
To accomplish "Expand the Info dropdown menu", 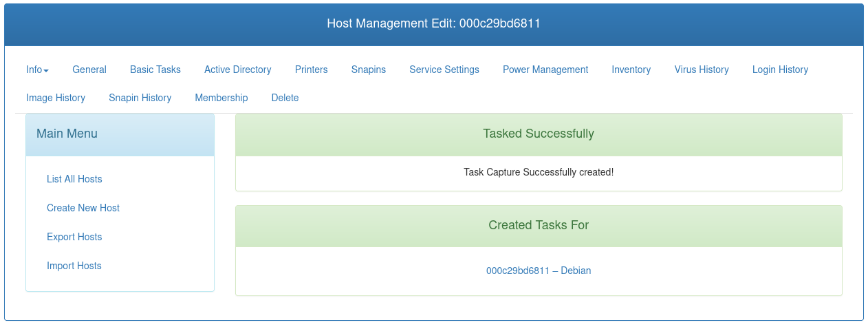I will coord(37,70).
